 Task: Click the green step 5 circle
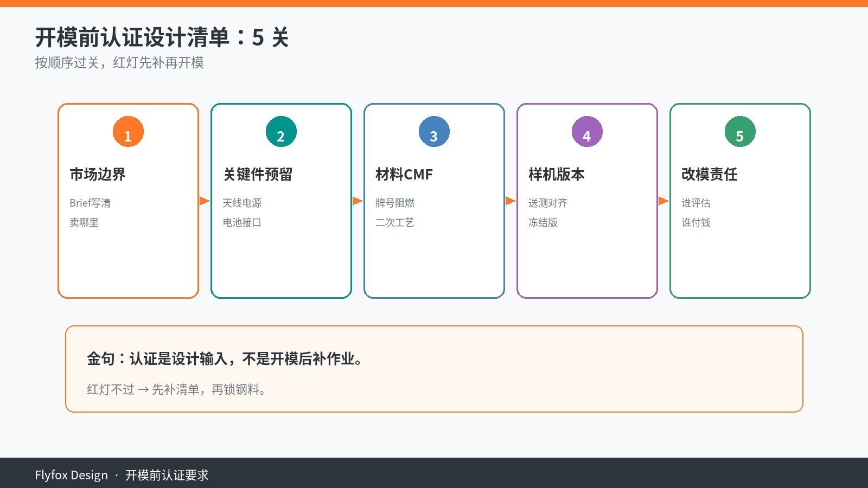click(x=740, y=131)
